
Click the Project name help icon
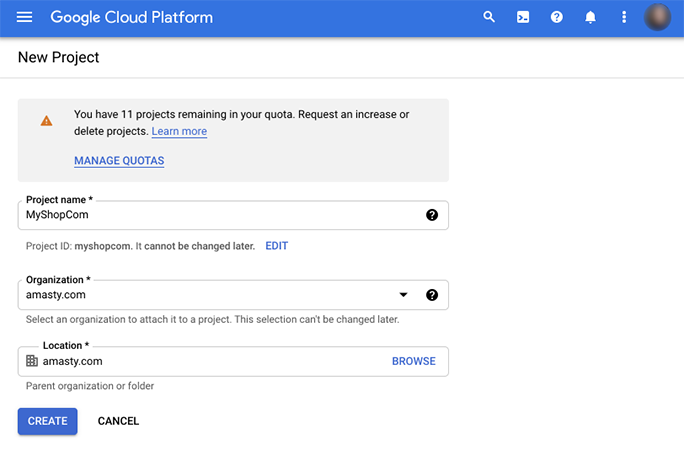tap(432, 215)
